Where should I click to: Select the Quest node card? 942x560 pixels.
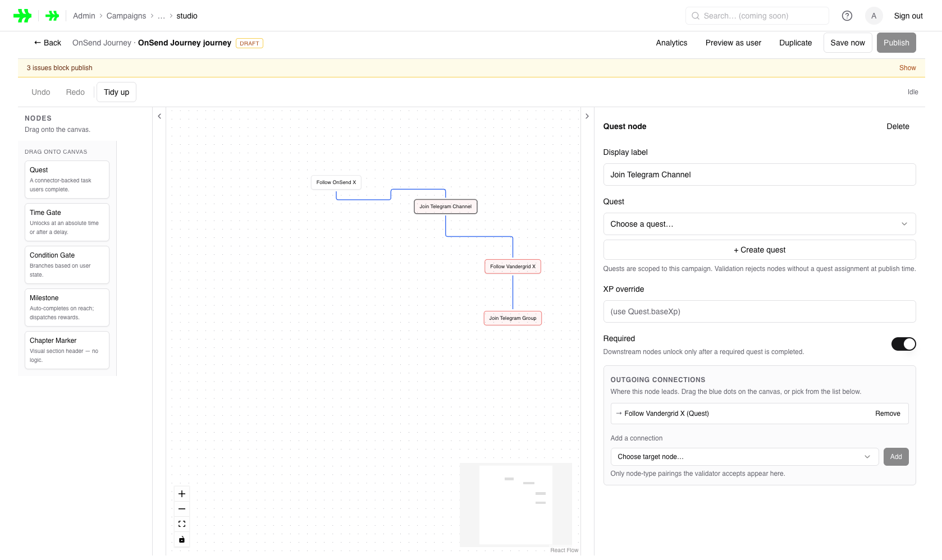pos(67,180)
